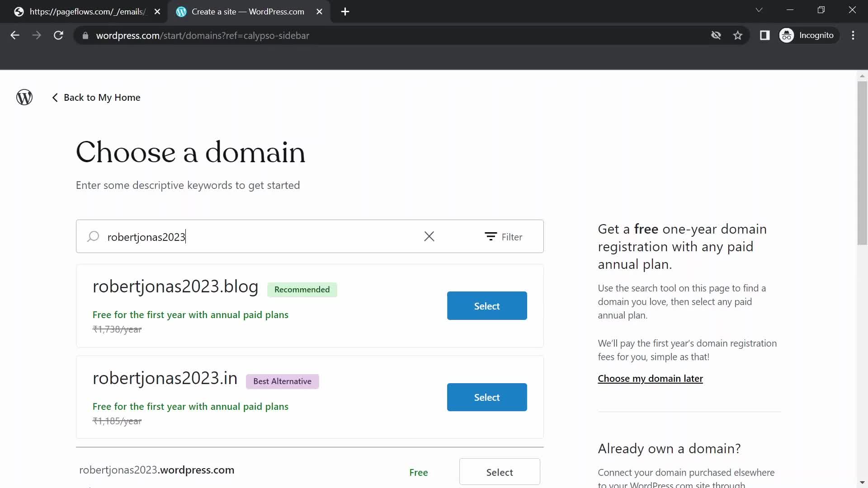Click the Incognito profile icon
Image resolution: width=868 pixels, height=488 pixels.
click(x=788, y=36)
